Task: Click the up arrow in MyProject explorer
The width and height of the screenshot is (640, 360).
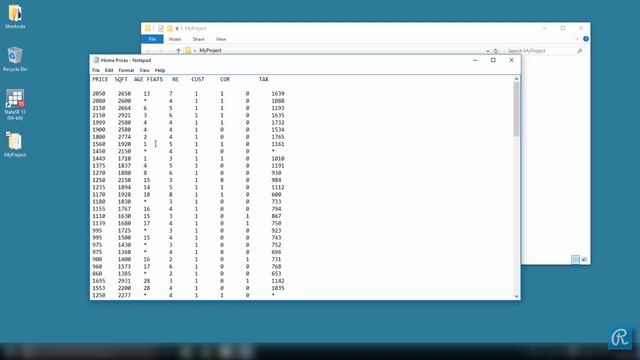Action: (x=178, y=51)
